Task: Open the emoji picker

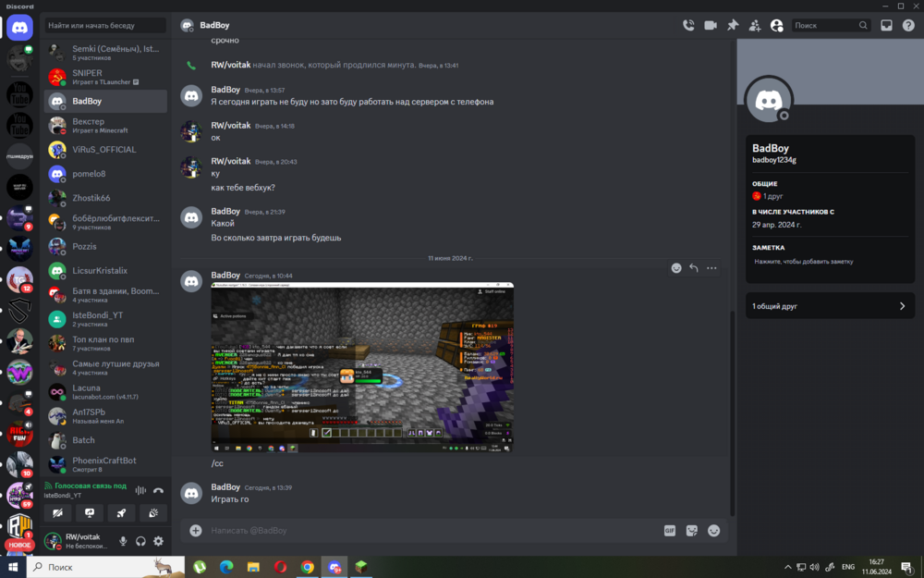Action: [x=713, y=531]
